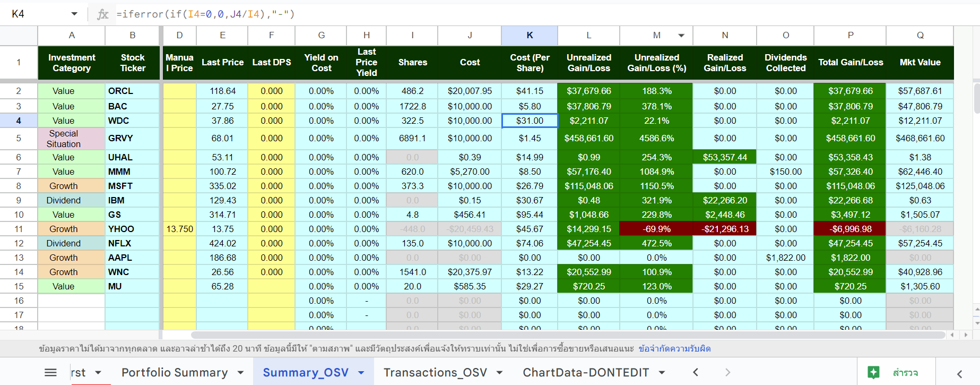Viewport: 980px width, 385px height.
Task: Click the 'Stock Ticker' header cell
Action: [x=133, y=63]
